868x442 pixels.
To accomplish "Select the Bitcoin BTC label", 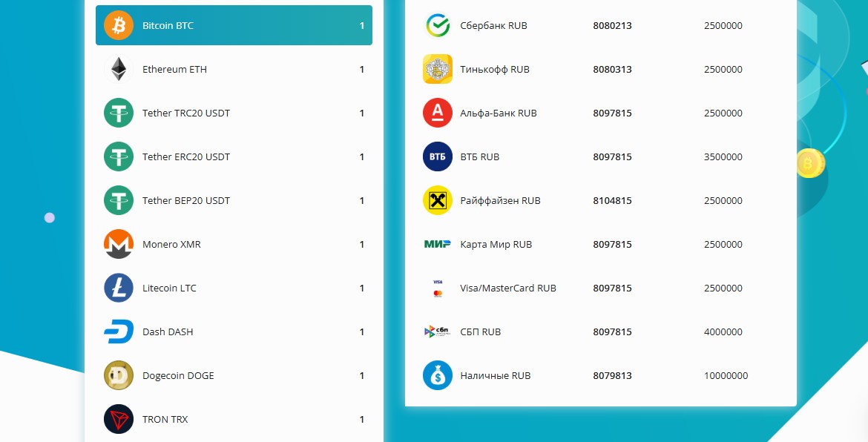I will pyautogui.click(x=168, y=25).
